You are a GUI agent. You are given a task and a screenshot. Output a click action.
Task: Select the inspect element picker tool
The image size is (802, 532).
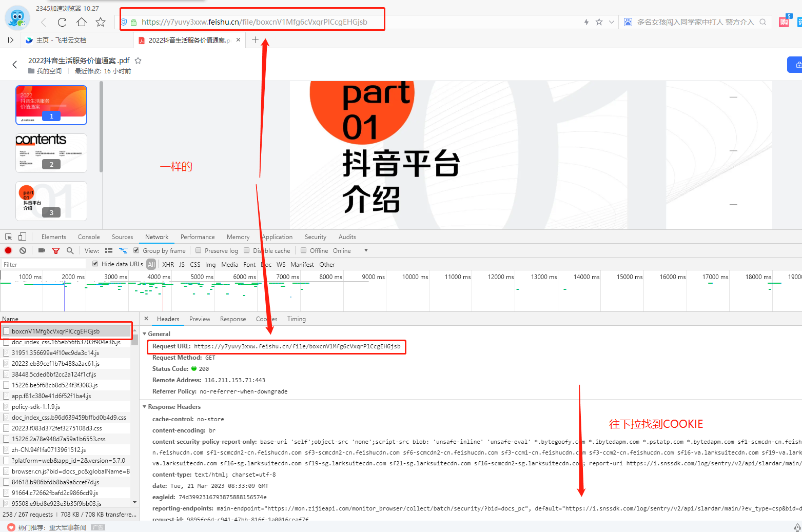tap(9, 237)
